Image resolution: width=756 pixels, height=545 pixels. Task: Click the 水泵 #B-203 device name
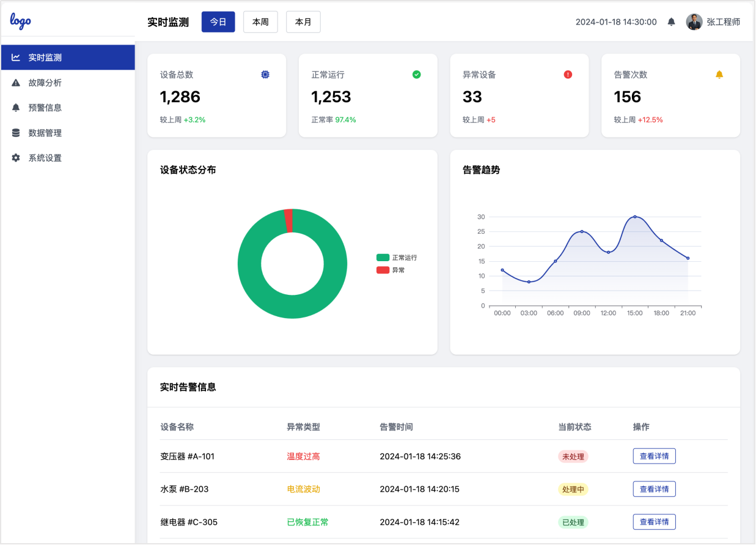(185, 490)
